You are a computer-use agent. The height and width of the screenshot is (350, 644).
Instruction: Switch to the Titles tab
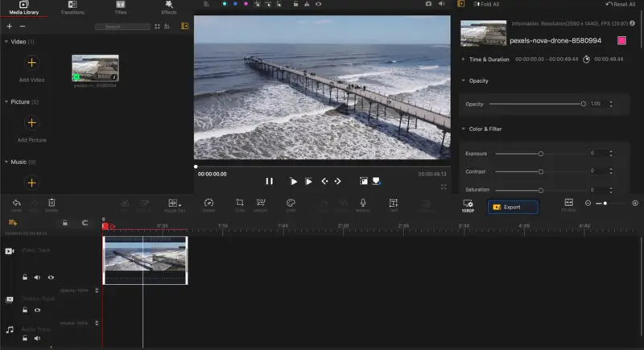[x=120, y=8]
